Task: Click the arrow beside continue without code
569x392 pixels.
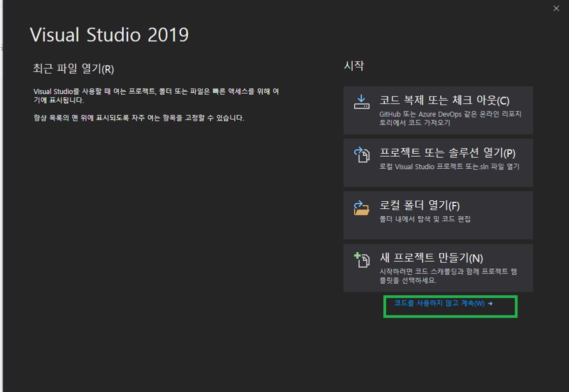Action: click(x=490, y=303)
